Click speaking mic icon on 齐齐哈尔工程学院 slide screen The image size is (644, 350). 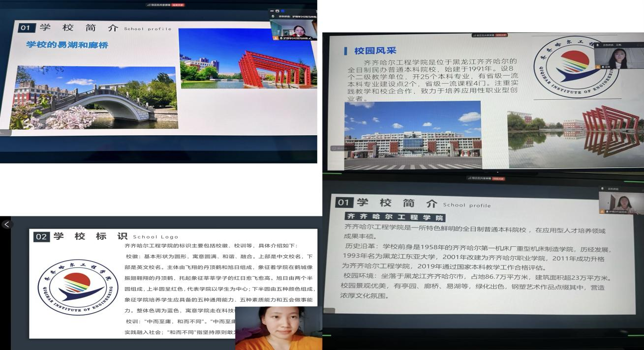tap(602, 189)
